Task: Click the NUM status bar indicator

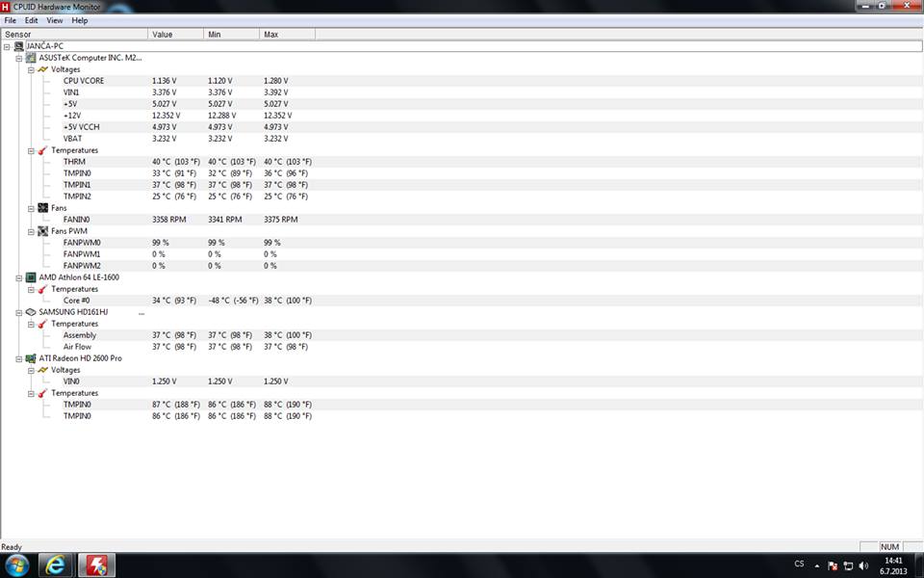Action: [889, 547]
